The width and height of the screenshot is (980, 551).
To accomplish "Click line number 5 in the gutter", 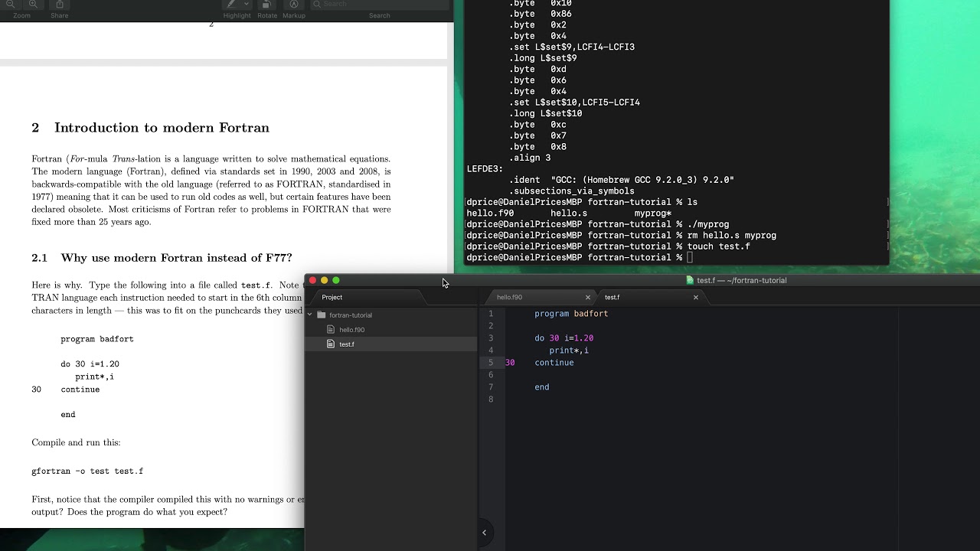I will [491, 363].
